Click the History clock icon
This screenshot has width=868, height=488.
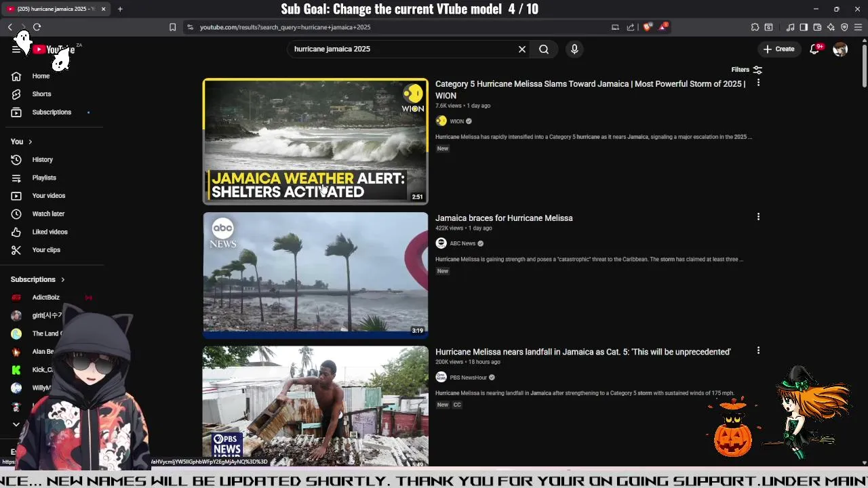[16, 159]
